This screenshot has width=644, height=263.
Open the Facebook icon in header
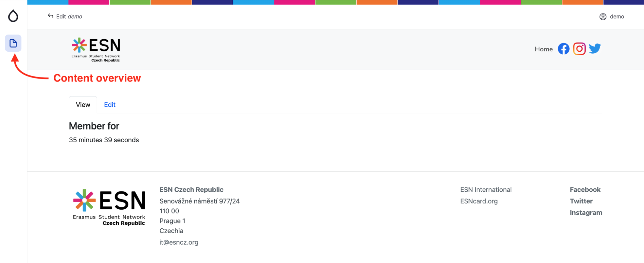click(x=563, y=49)
